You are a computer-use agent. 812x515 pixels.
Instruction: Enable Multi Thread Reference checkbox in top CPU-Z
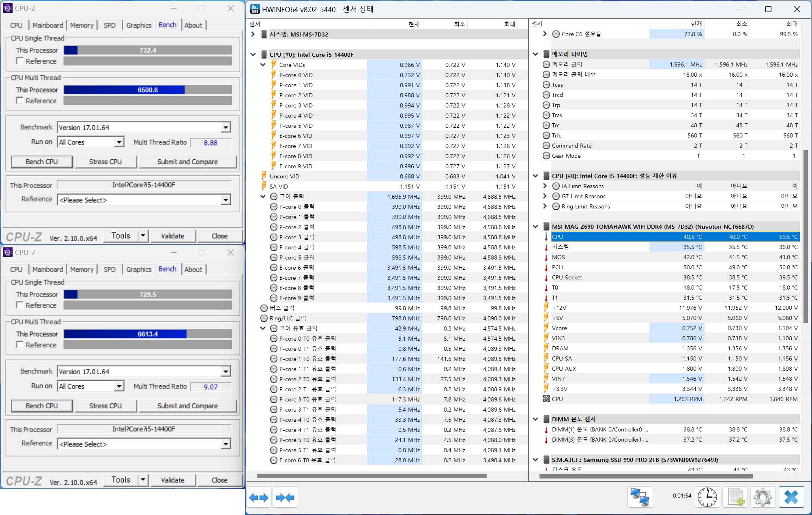coord(19,100)
